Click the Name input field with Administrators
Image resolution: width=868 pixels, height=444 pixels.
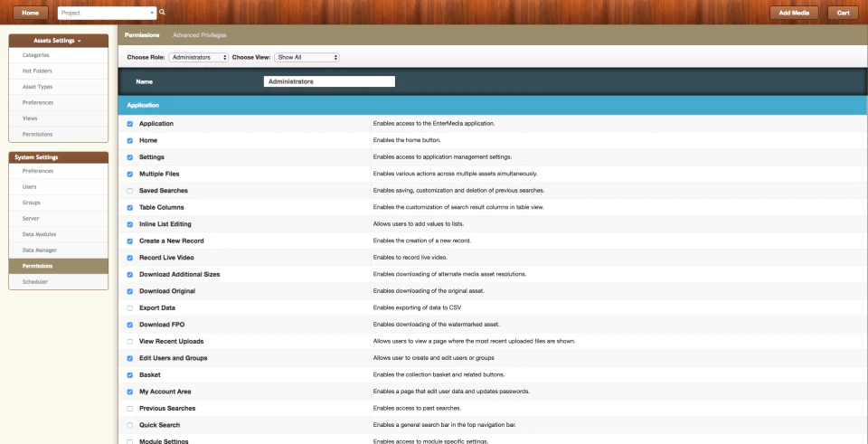[x=329, y=81]
